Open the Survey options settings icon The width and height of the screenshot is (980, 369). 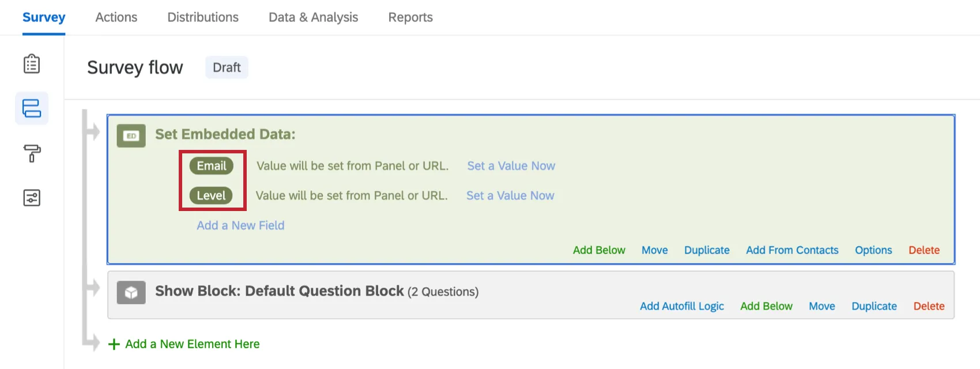click(x=32, y=198)
